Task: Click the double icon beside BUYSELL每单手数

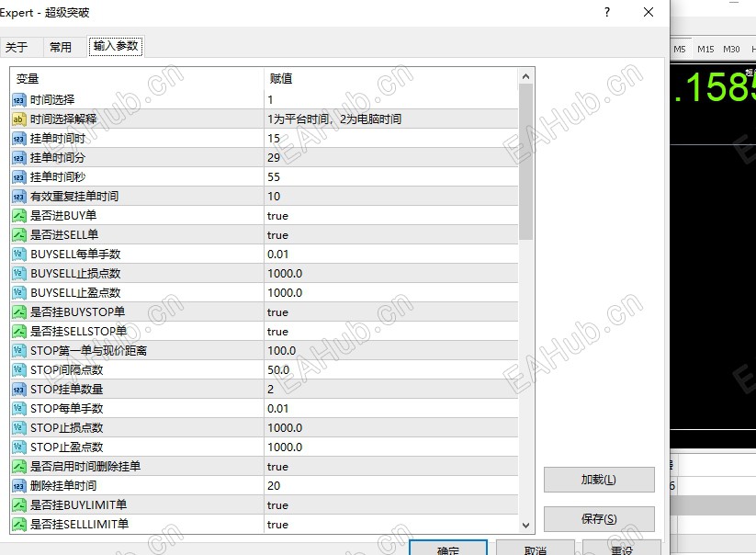Action: pyautogui.click(x=18, y=255)
